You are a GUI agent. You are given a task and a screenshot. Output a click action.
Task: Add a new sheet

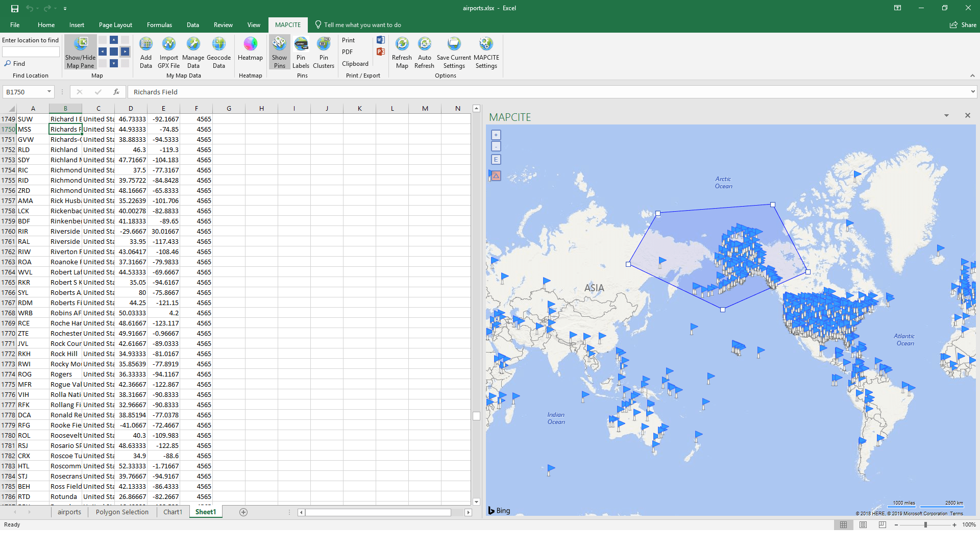pyautogui.click(x=243, y=512)
